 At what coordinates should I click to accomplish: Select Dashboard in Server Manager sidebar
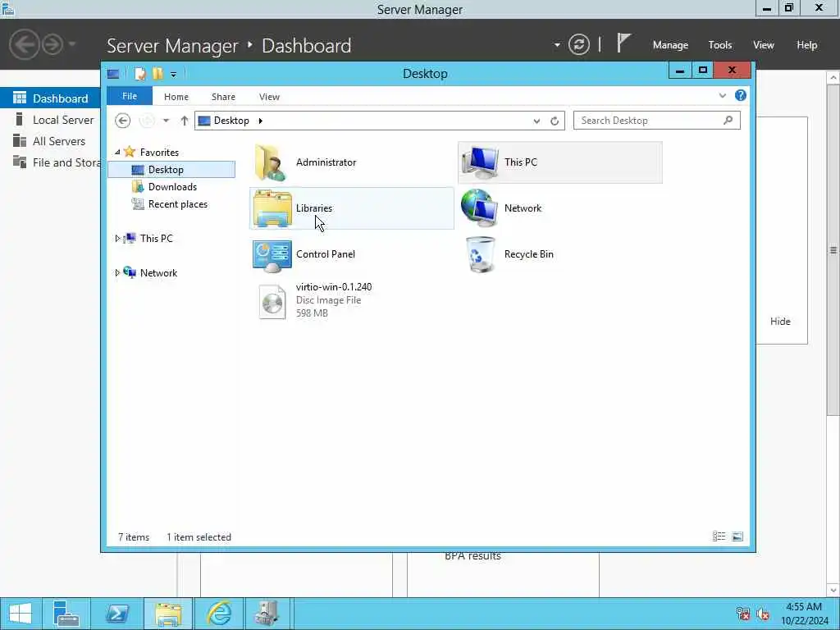[x=50, y=98]
